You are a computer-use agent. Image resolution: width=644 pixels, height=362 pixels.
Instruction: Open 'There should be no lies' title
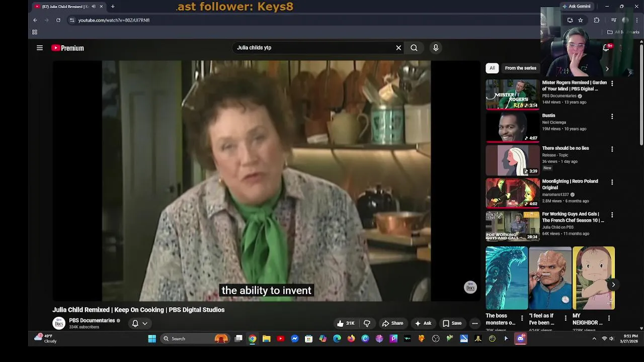click(x=566, y=148)
